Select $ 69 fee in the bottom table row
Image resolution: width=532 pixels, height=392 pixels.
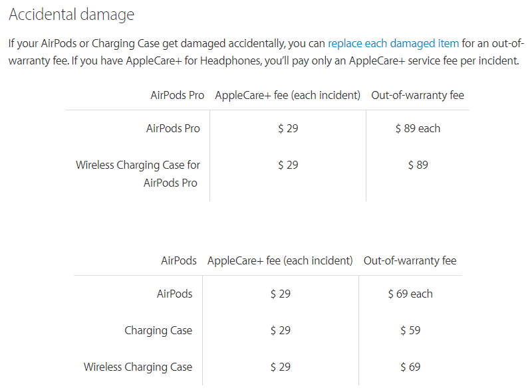[410, 367]
